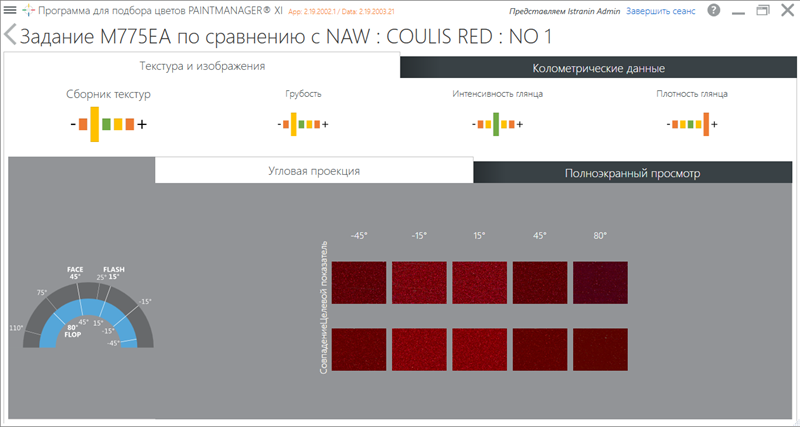The image size is (800, 427).
Task: Click the Сборник текстур label
Action: click(108, 94)
